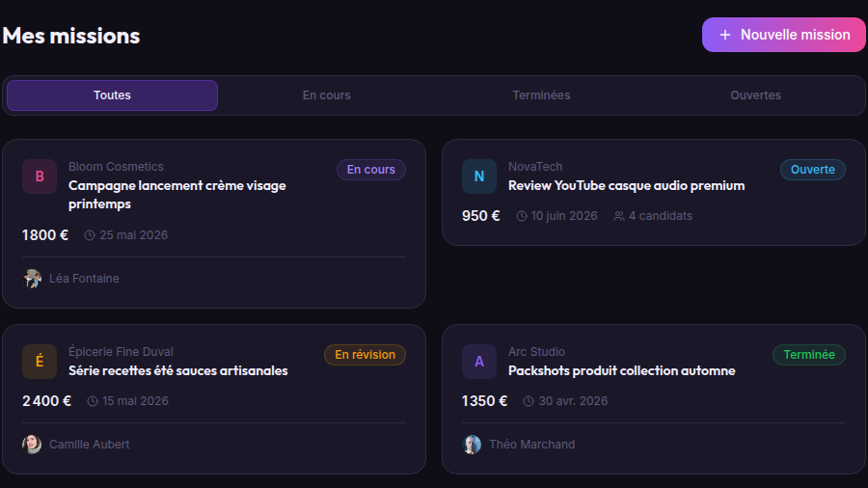
Task: Click Léa Fontaine's avatar
Action: click(32, 279)
